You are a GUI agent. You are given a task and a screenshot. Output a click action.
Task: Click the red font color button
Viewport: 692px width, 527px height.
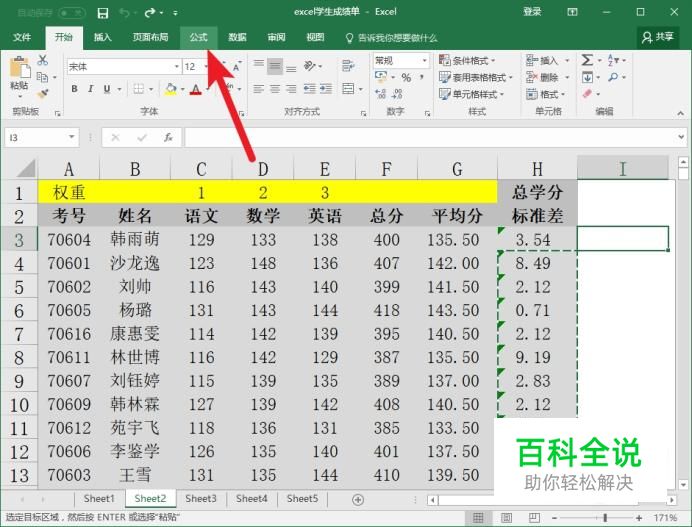point(196,89)
